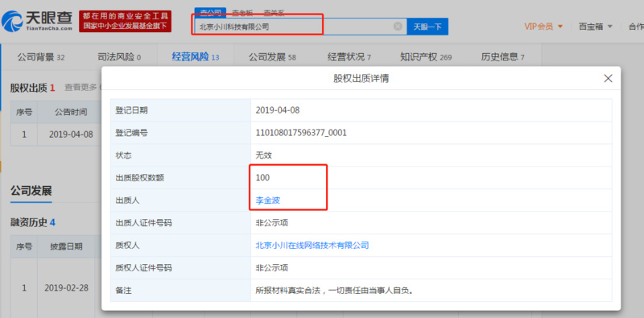Click the TianYanCha logo icon
Viewport: 644px width, 318px height.
pyautogui.click(x=11, y=21)
